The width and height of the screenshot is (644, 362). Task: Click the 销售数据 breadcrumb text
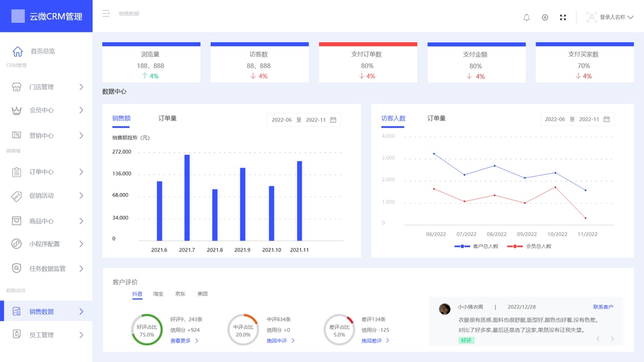pyautogui.click(x=129, y=13)
